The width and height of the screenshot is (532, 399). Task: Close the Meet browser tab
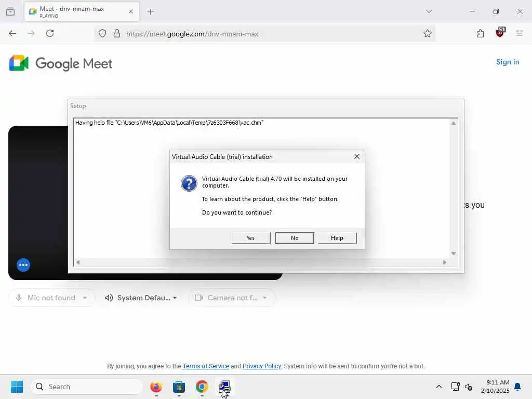pos(131,11)
